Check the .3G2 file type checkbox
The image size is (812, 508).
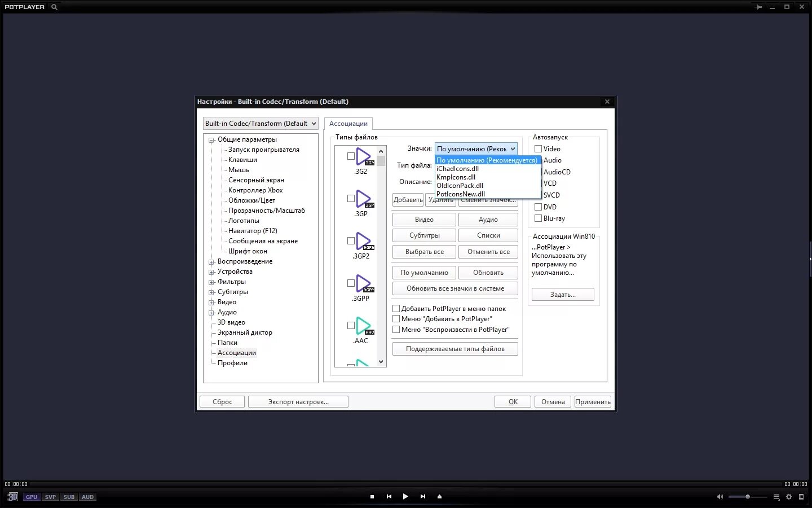click(x=351, y=156)
